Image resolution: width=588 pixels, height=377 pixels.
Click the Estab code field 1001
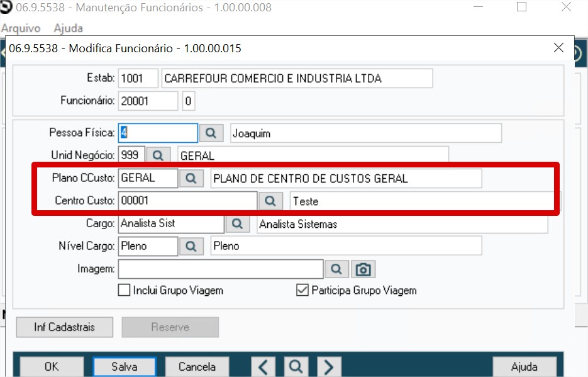coord(138,78)
